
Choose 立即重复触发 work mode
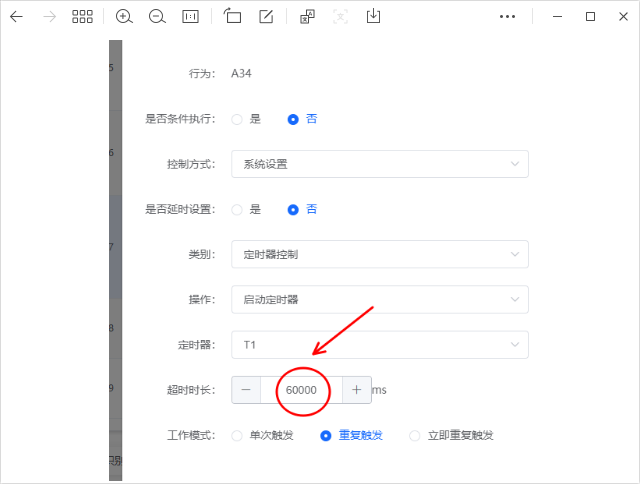(451, 435)
